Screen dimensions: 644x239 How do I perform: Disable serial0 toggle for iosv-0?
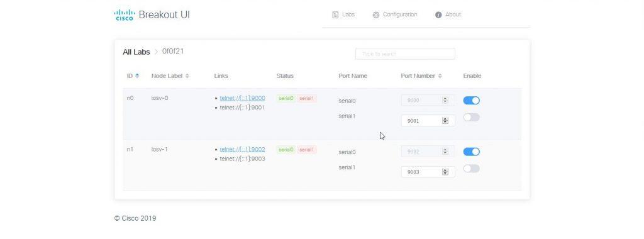472,101
